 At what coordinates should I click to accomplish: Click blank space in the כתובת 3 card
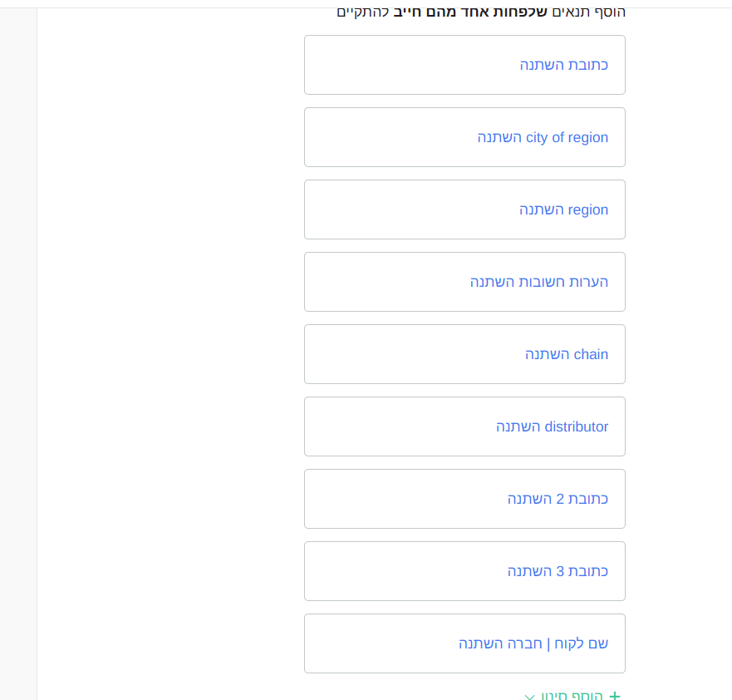(401, 572)
